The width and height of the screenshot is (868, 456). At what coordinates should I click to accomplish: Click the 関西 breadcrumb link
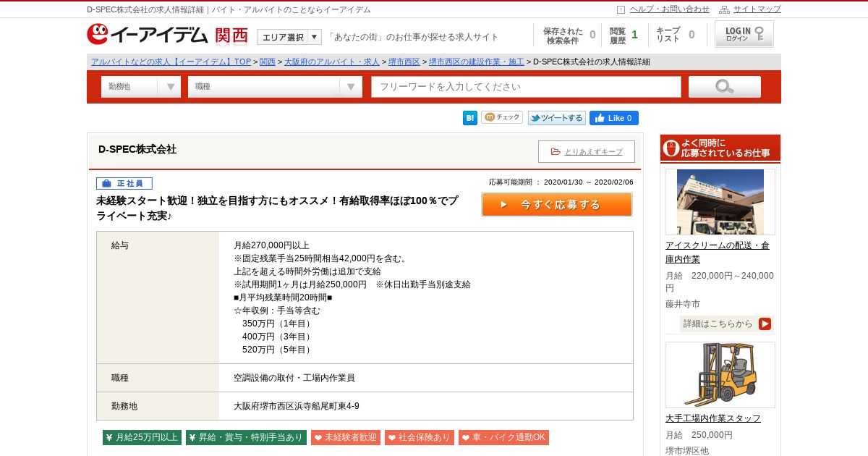tap(268, 62)
